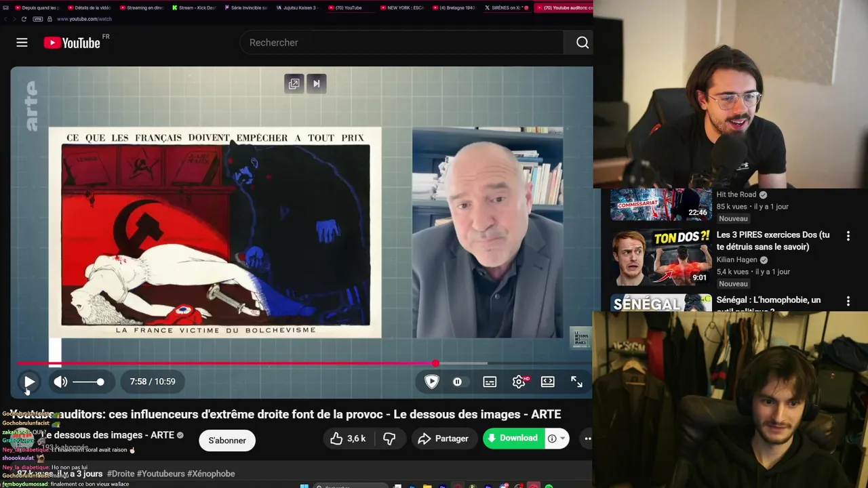This screenshot has height=488, width=868.
Task: Mute the video with speaker icon
Action: [x=60, y=382]
